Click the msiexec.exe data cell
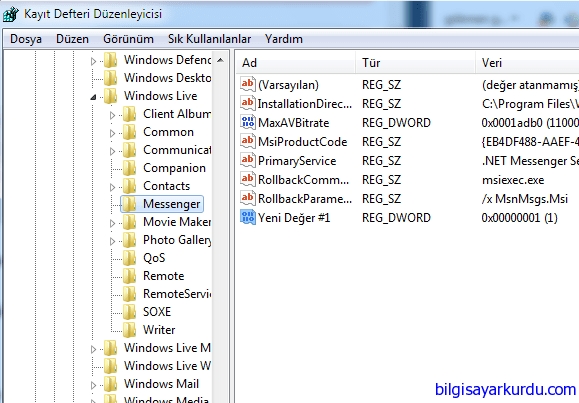The width and height of the screenshot is (579, 403). click(x=513, y=180)
